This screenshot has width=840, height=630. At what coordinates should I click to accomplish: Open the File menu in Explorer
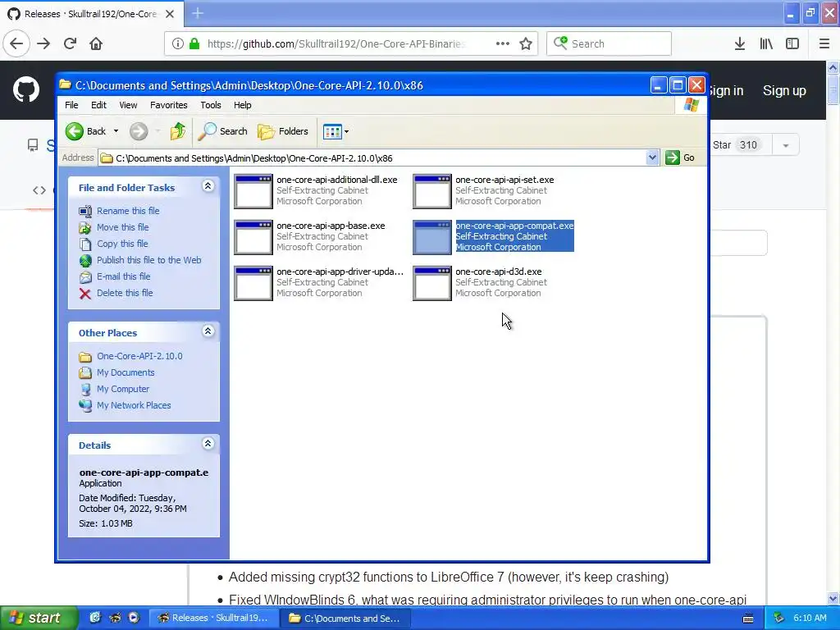71,105
